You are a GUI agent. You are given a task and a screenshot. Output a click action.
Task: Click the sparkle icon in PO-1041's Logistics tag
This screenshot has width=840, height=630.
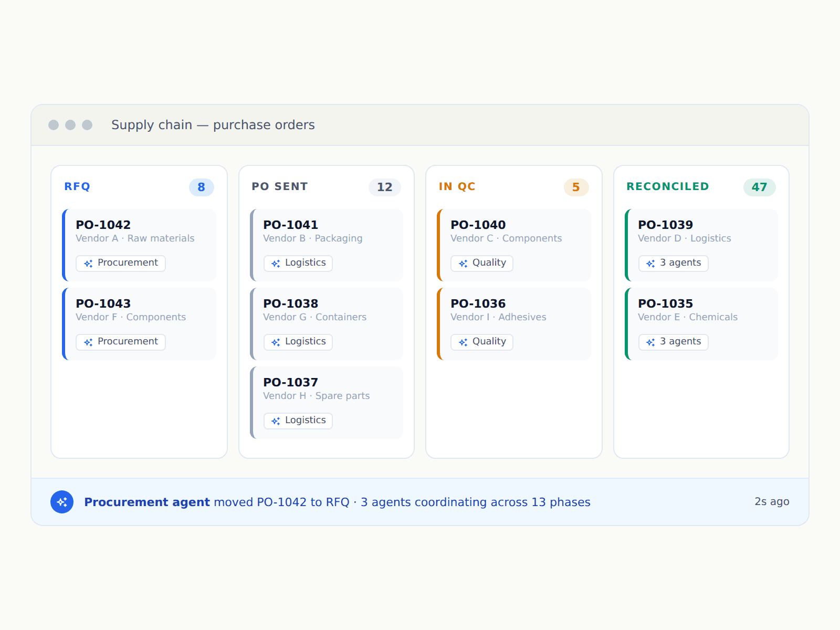pos(276,264)
